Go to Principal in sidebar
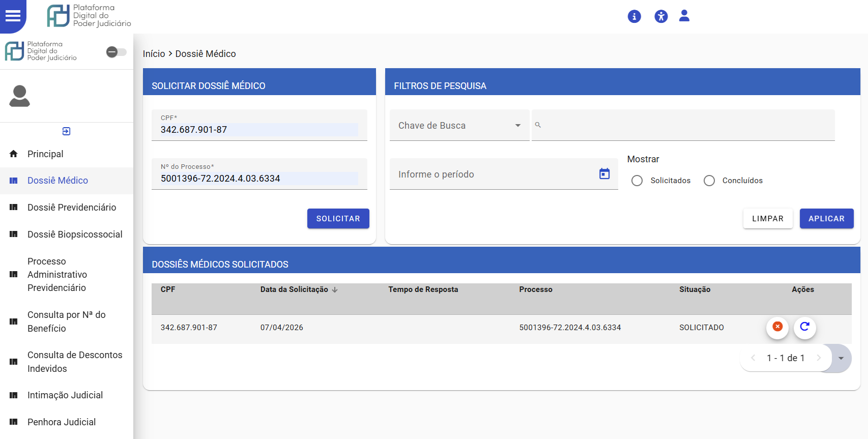868x439 pixels. (x=67, y=154)
